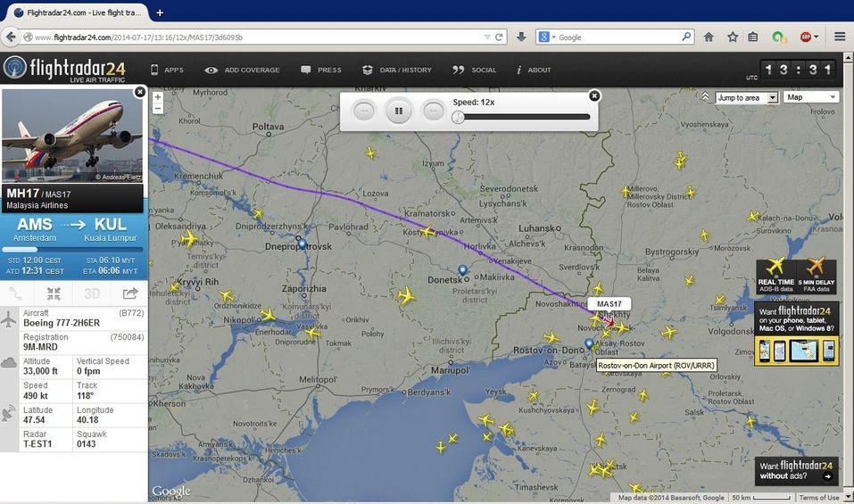Viewport: 854px width, 504px height.
Task: Open the Firefox hamburger menu
Action: click(840, 37)
